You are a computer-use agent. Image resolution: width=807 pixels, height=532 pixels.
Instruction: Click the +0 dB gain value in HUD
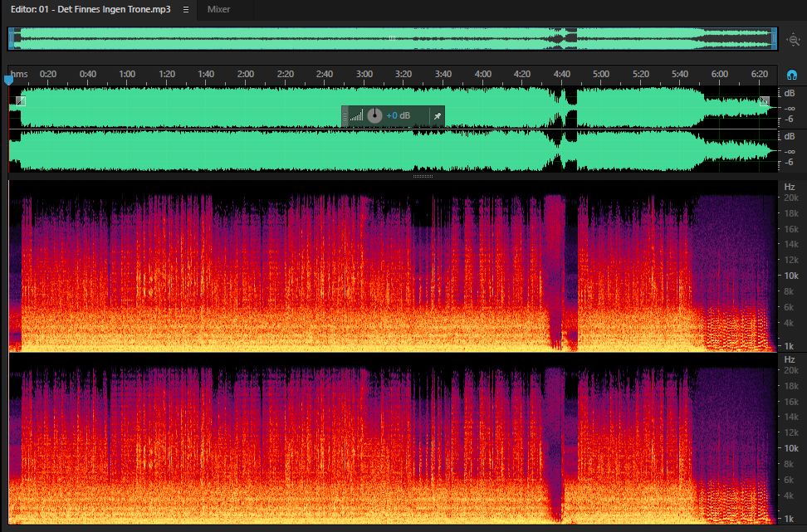coord(399,115)
